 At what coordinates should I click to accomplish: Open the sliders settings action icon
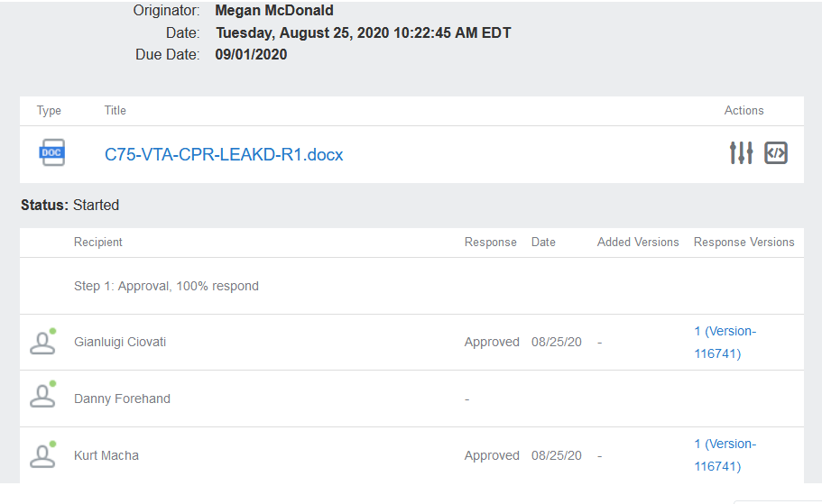click(742, 153)
